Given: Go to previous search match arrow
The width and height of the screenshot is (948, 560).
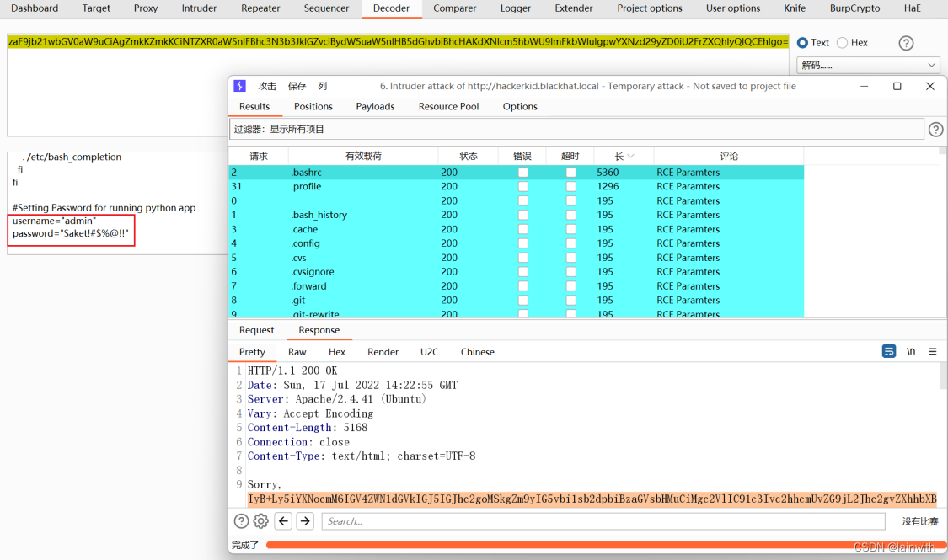Looking at the screenshot, I should tap(283, 520).
